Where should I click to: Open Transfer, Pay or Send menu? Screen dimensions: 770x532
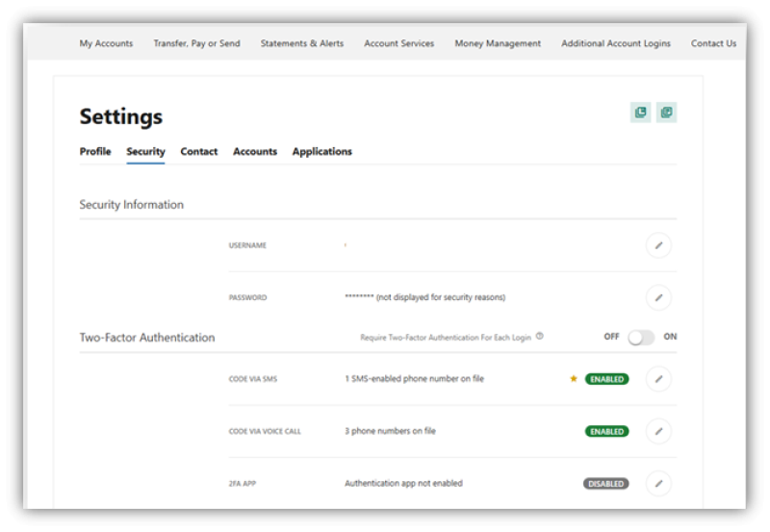tap(196, 43)
